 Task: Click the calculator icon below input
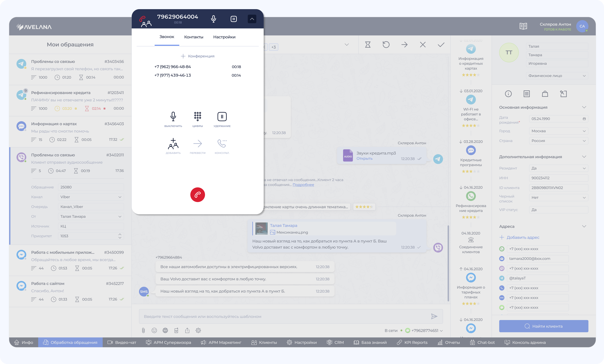coord(176,330)
